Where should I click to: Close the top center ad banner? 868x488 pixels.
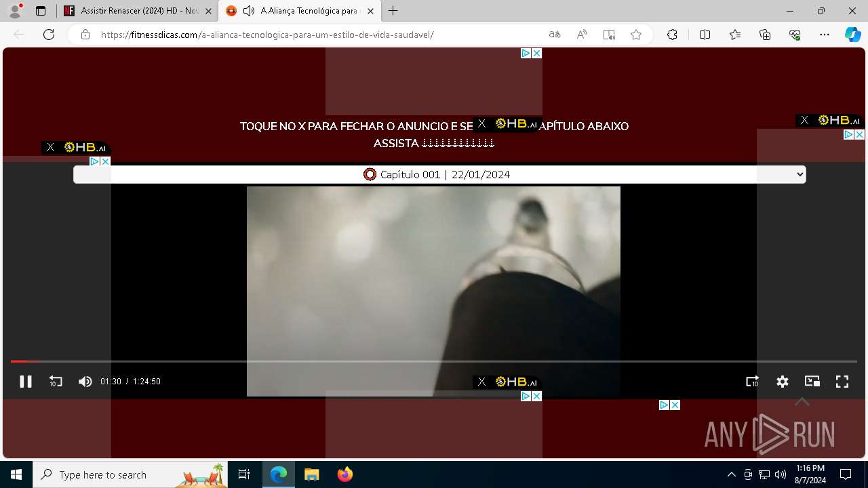[x=536, y=53]
